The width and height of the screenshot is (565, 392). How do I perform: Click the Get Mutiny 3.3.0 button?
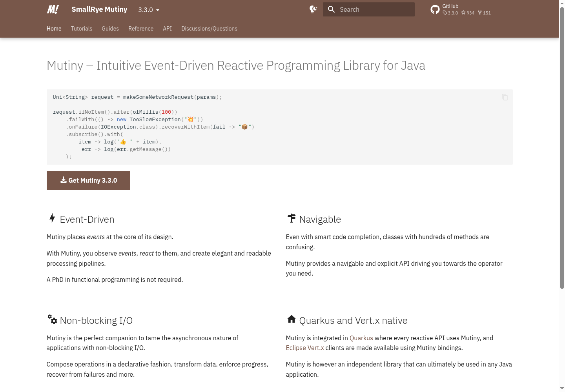point(88,180)
